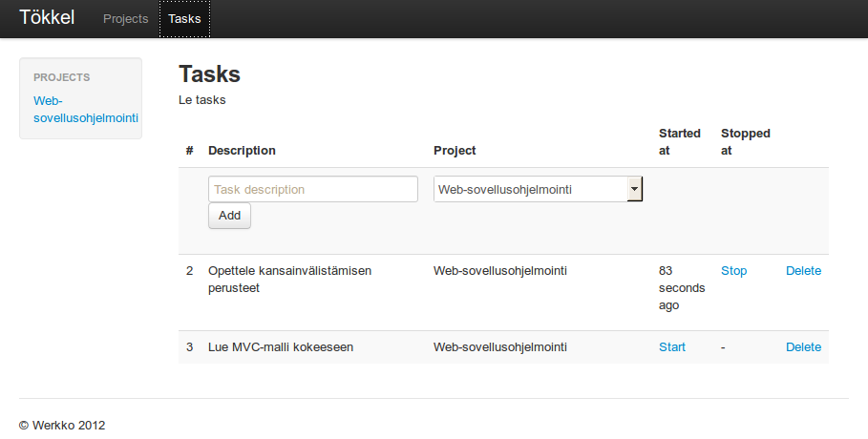Select the Opettele kansainvälistämisen perusteet description text
The width and height of the screenshot is (868, 439).
coord(289,279)
